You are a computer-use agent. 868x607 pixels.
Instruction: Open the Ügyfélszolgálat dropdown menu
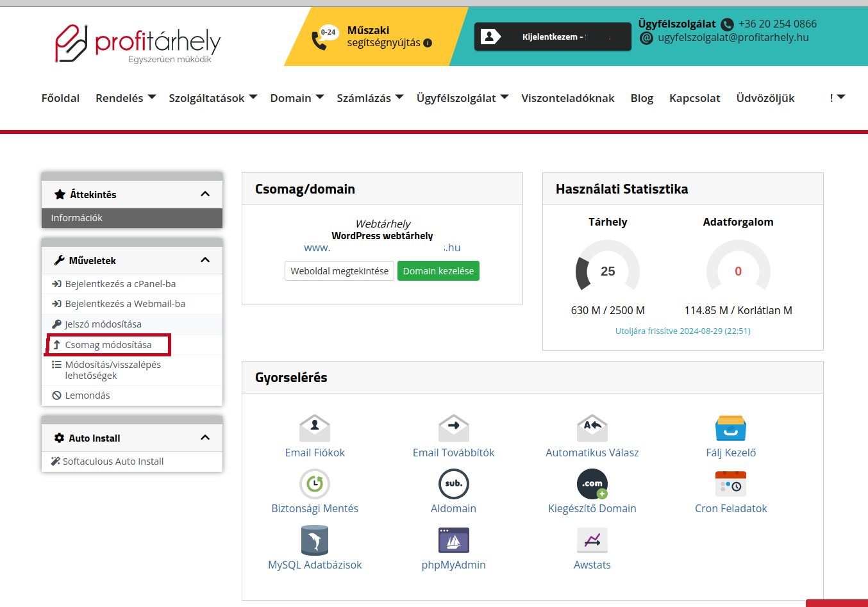(462, 98)
